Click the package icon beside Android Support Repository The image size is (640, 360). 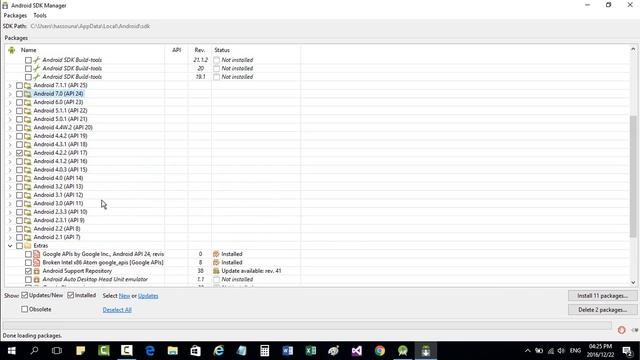(37, 271)
